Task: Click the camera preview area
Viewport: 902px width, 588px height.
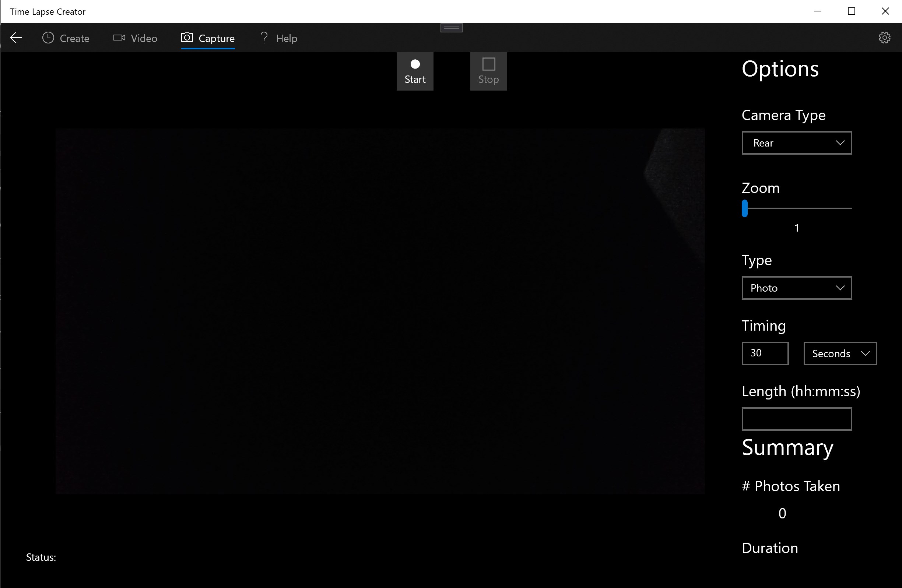Action: (380, 311)
